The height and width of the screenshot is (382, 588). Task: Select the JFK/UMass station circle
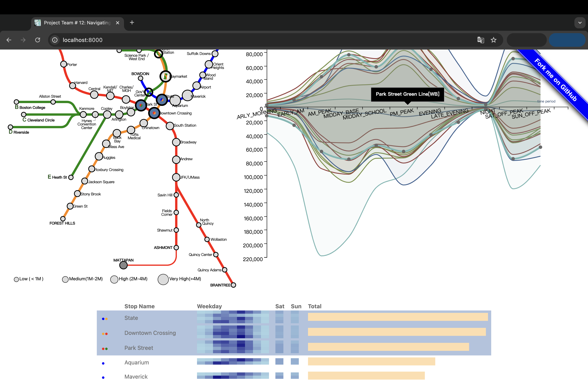(x=176, y=177)
